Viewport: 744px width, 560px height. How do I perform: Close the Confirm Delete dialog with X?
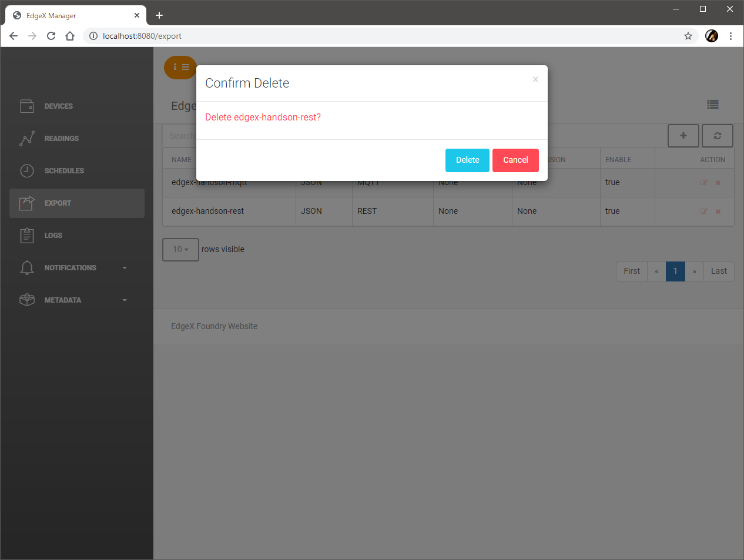[x=535, y=79]
